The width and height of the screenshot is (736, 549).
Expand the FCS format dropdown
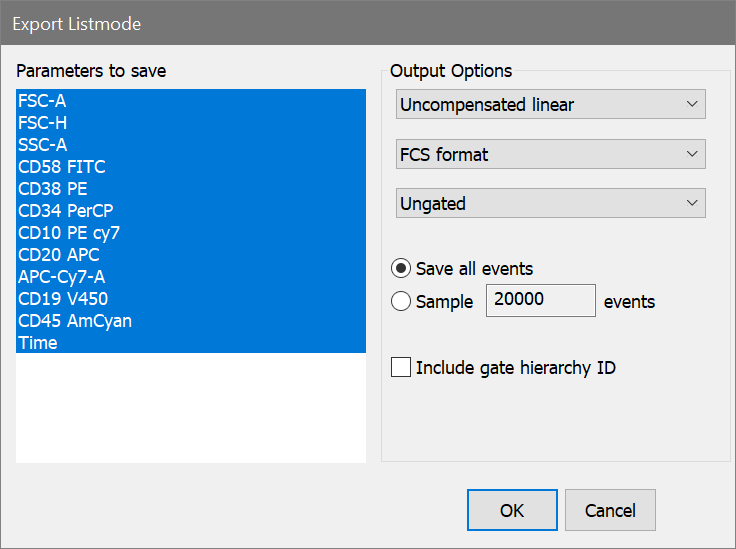tap(551, 154)
